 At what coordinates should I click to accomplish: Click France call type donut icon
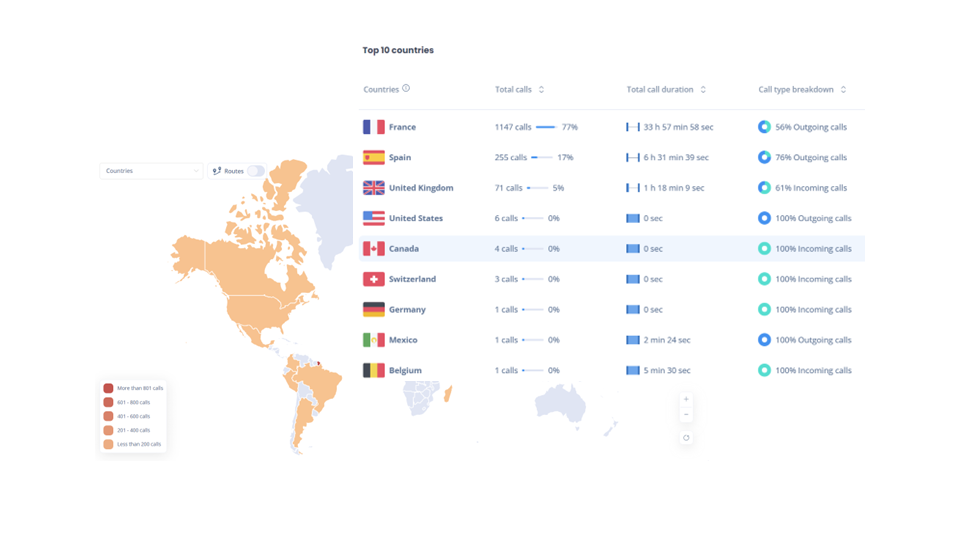tap(764, 127)
